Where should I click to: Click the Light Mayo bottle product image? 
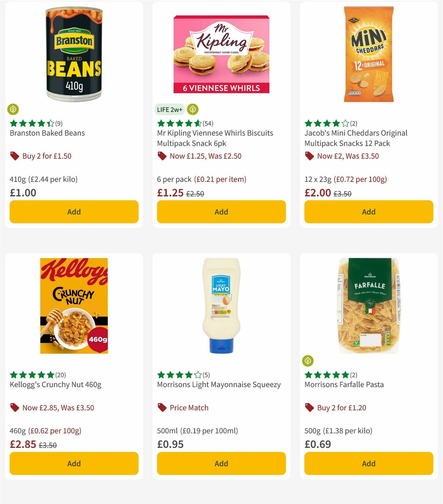coord(221,305)
